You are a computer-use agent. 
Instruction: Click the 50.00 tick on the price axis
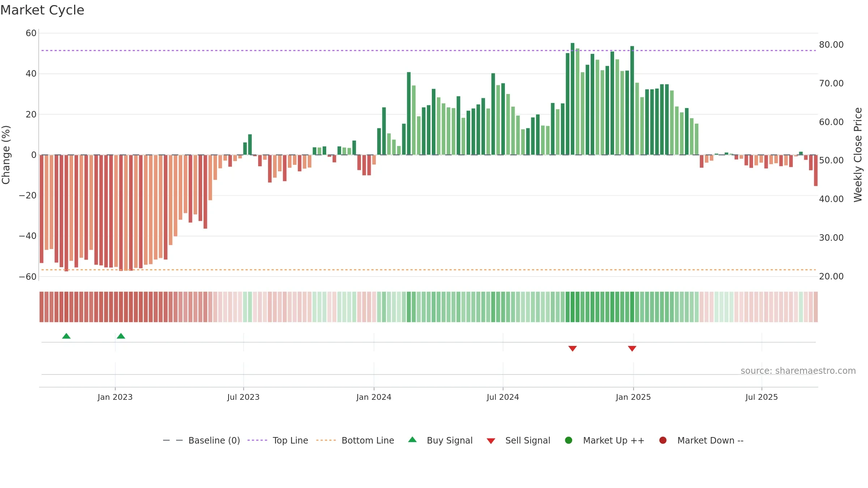pos(831,160)
